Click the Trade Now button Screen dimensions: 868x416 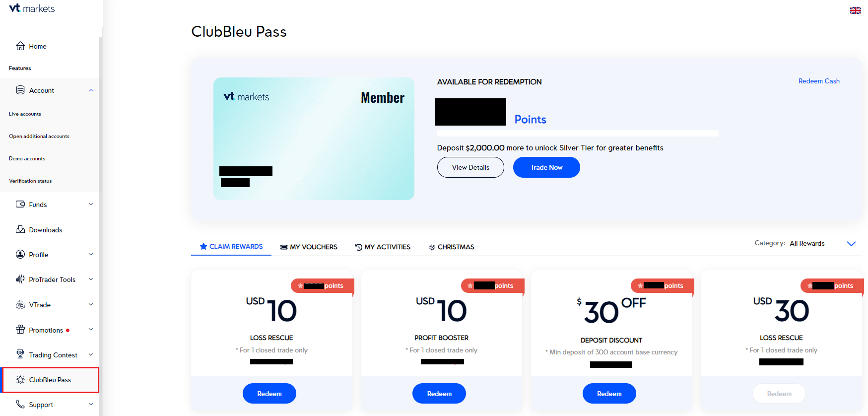pos(546,167)
